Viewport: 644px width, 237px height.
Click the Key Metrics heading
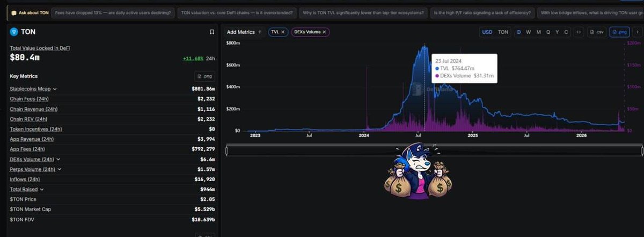tap(24, 76)
